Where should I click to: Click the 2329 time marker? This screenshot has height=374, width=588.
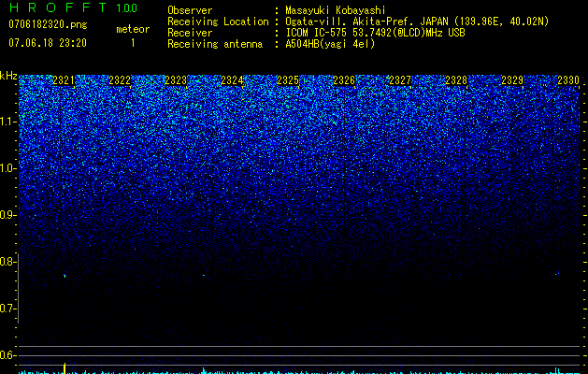click(x=512, y=80)
